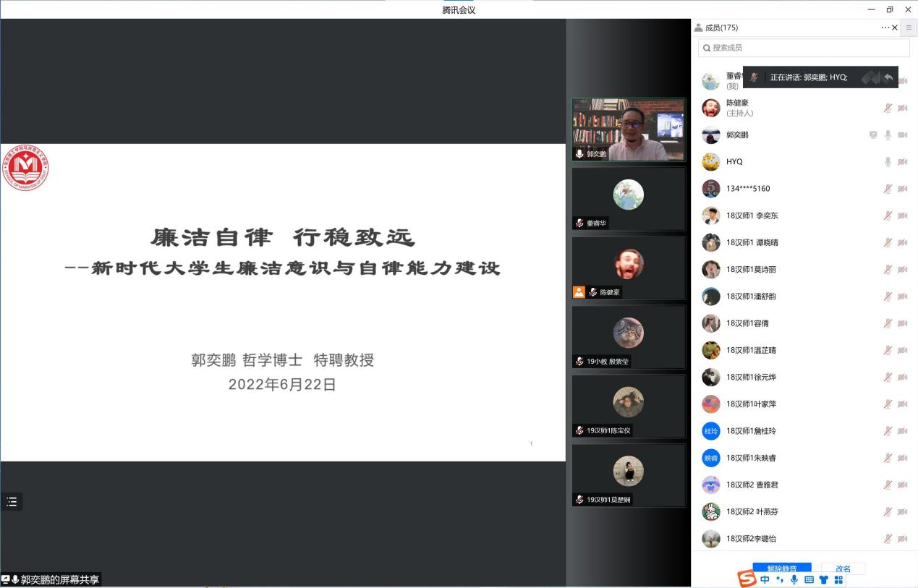
Task: Open the Sogou toolbox grid icon
Action: click(x=838, y=580)
